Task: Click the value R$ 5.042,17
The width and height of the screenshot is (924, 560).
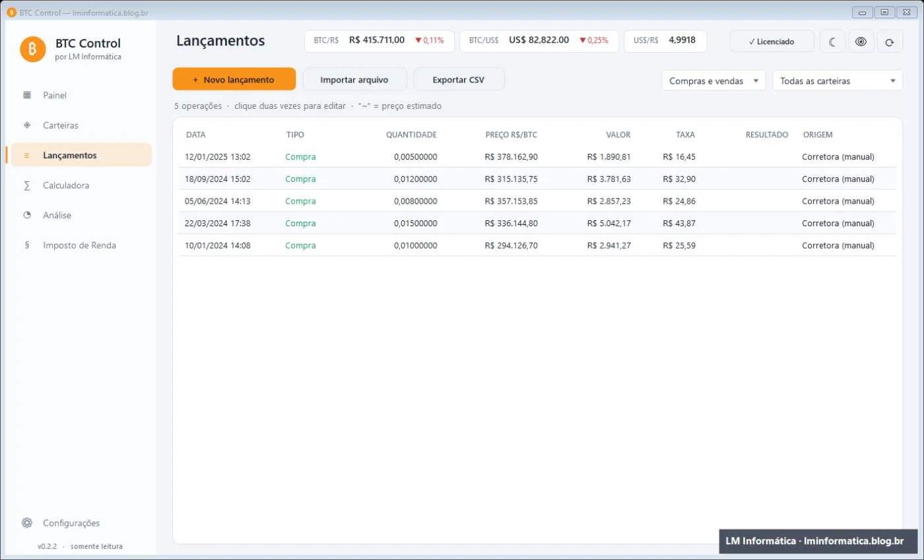Action: tap(609, 223)
